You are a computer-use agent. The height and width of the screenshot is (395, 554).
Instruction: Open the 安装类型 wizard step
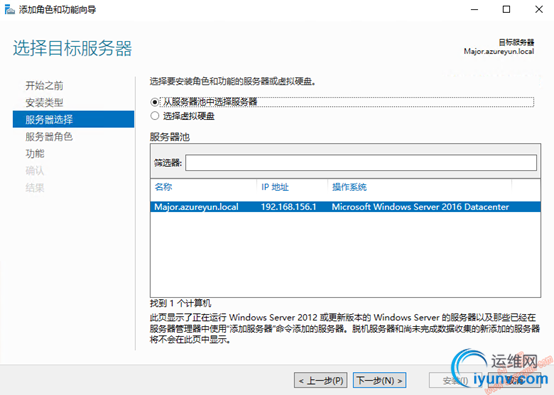point(44,103)
